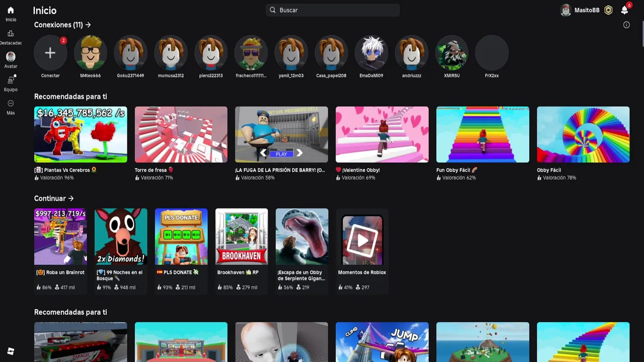Expand the Continuar section arrow
Screen dimensions: 644x362
pos(71,199)
